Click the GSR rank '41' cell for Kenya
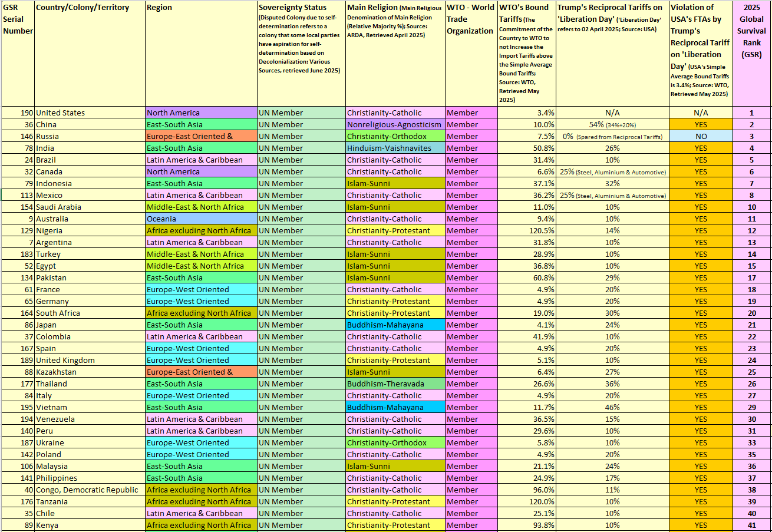Viewport: 772px width, 532px height. coord(751,525)
